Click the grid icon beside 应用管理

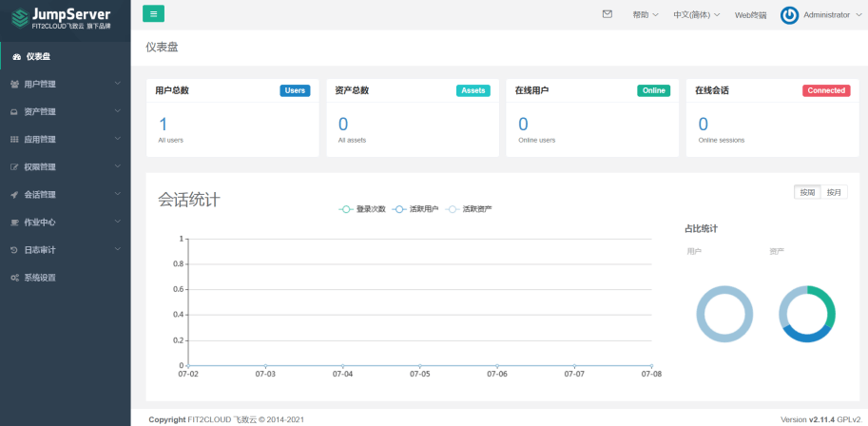15,140
